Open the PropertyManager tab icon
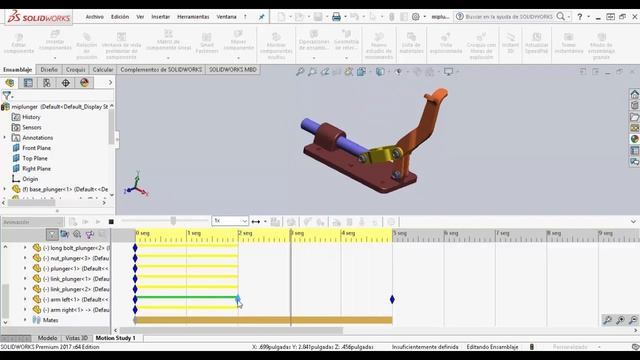Image resolution: width=640 pixels, height=360 pixels. 28,83
